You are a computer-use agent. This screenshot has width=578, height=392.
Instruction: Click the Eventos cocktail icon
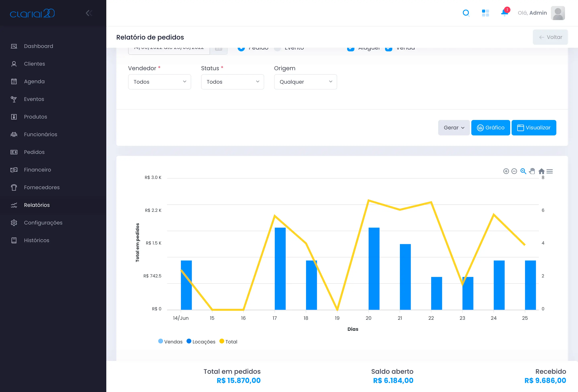pos(14,99)
